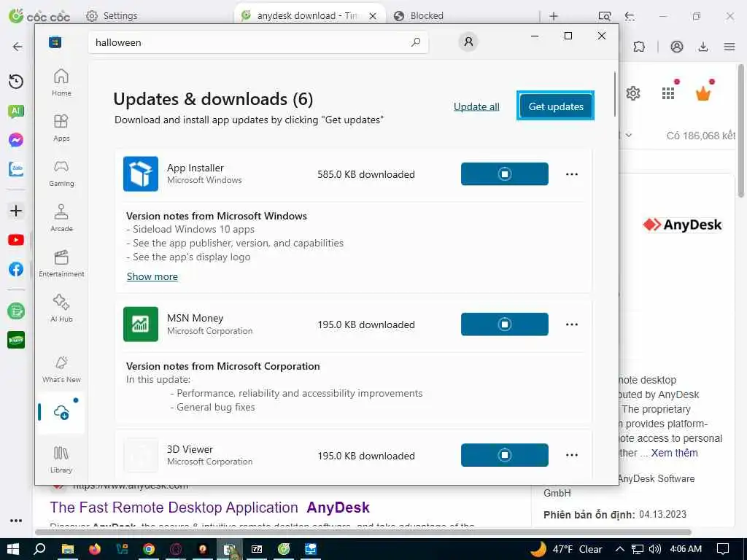
Task: Open Messenger in browser sidebar
Action: pyautogui.click(x=16, y=140)
